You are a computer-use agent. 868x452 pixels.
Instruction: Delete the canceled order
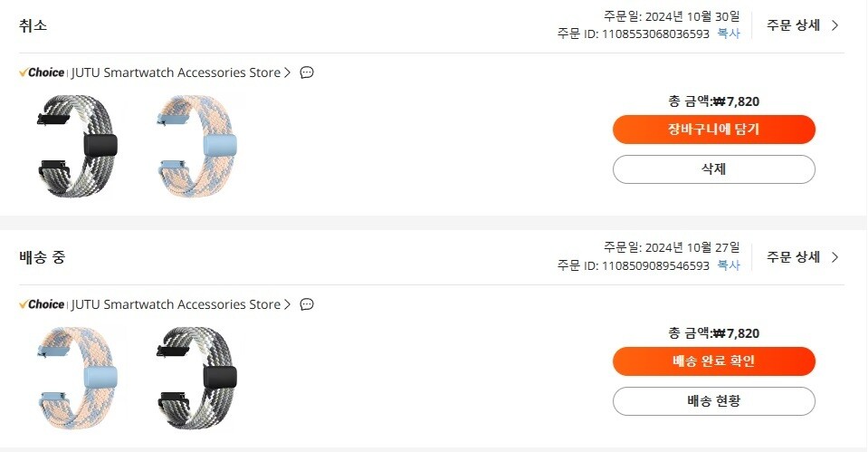point(713,169)
